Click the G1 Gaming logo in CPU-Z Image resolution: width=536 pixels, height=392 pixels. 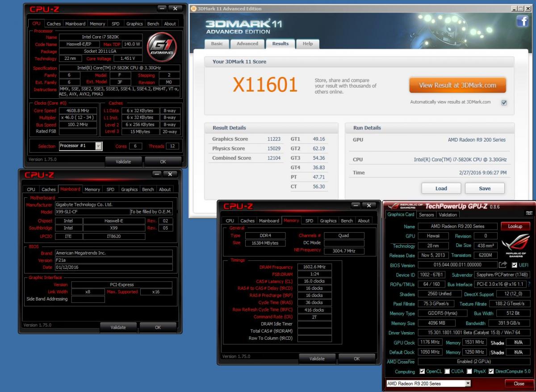(x=163, y=47)
